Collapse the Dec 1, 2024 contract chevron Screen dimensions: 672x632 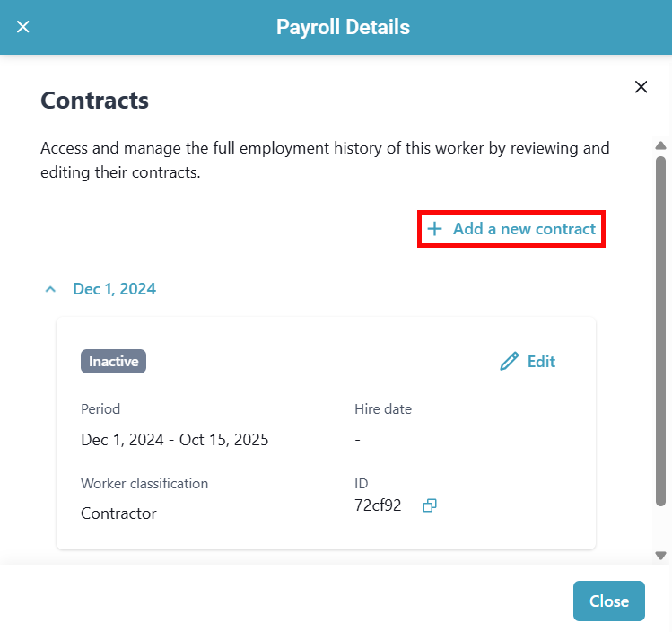tap(51, 289)
